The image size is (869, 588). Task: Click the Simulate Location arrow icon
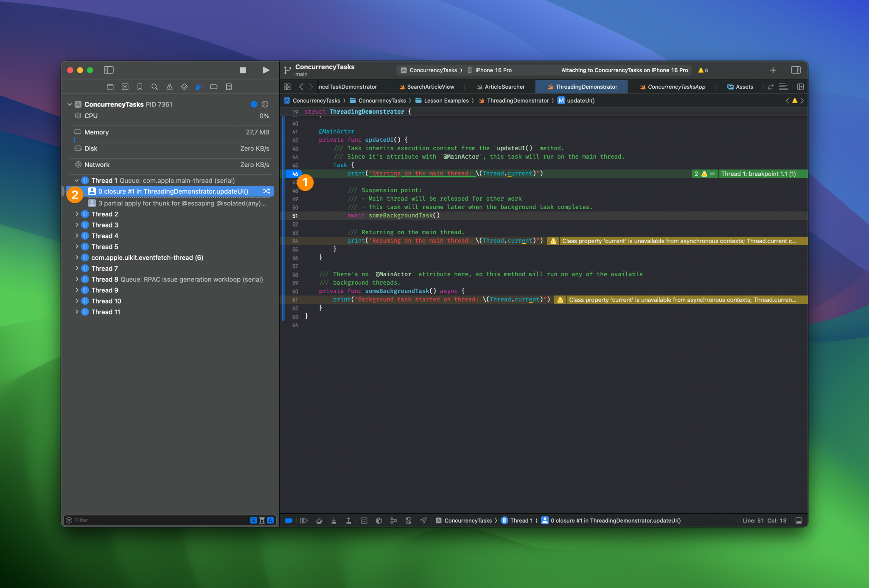[423, 521]
